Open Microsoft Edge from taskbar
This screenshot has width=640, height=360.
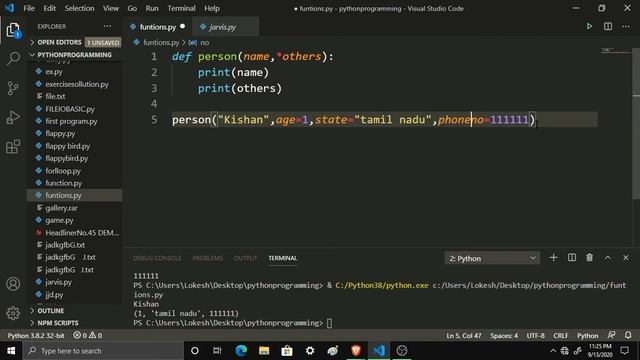point(241,351)
